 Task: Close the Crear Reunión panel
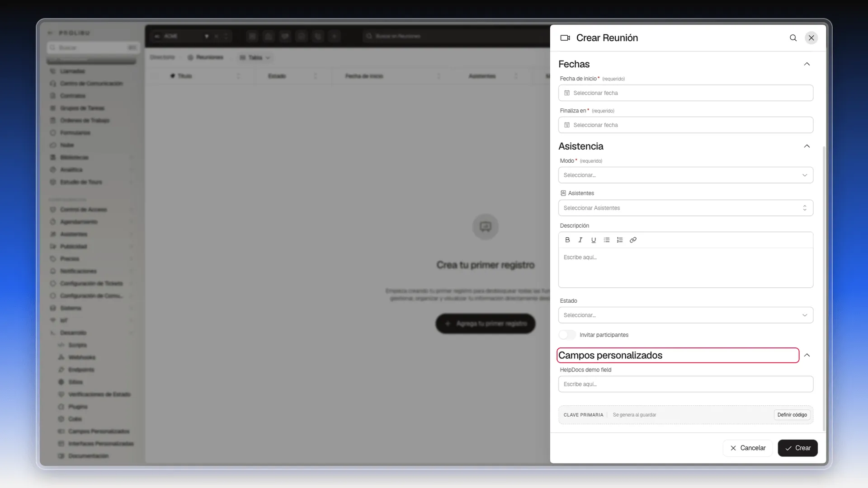811,38
